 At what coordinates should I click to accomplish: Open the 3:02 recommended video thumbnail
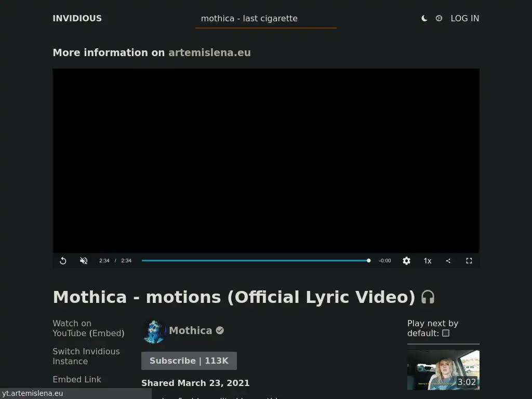click(443, 370)
